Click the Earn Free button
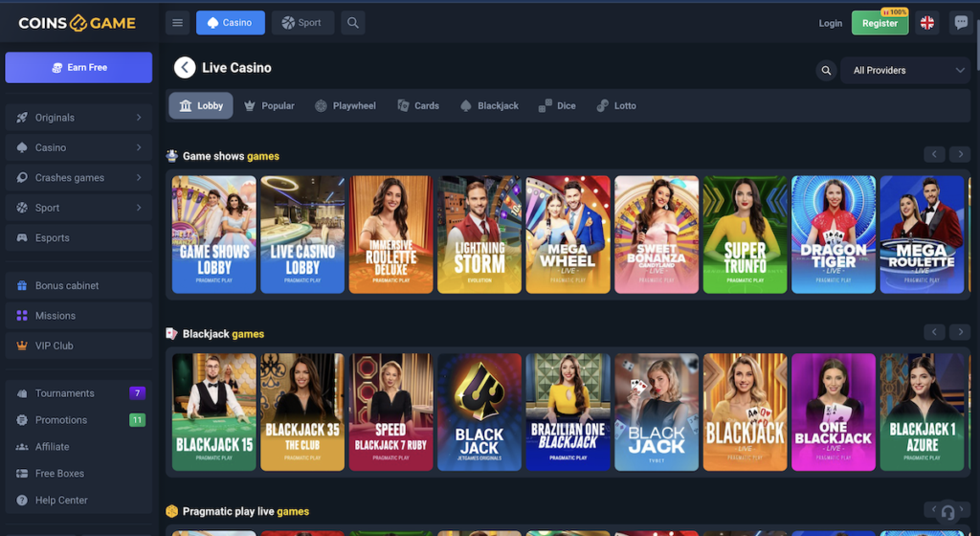 click(x=78, y=67)
